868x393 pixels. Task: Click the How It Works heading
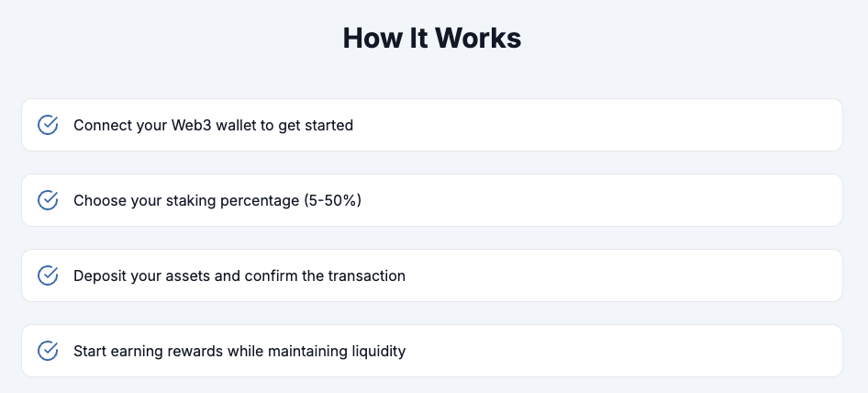click(432, 39)
